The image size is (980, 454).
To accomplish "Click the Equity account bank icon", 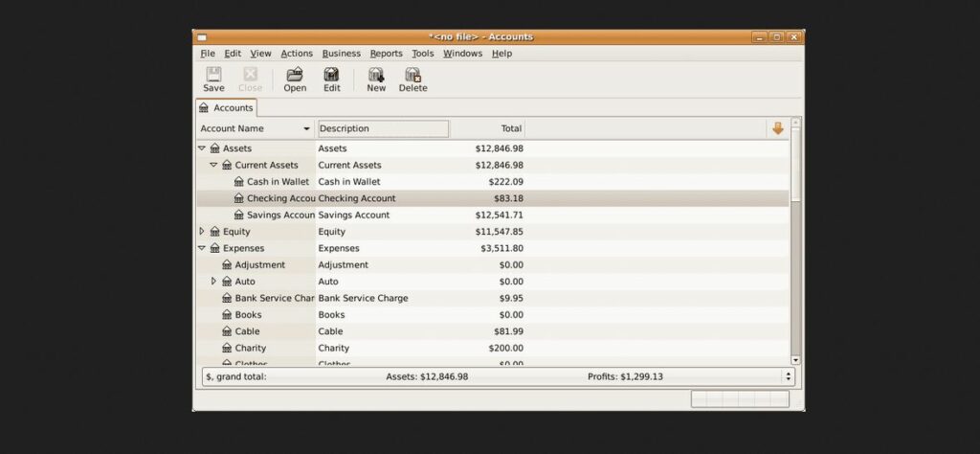I will point(215,232).
